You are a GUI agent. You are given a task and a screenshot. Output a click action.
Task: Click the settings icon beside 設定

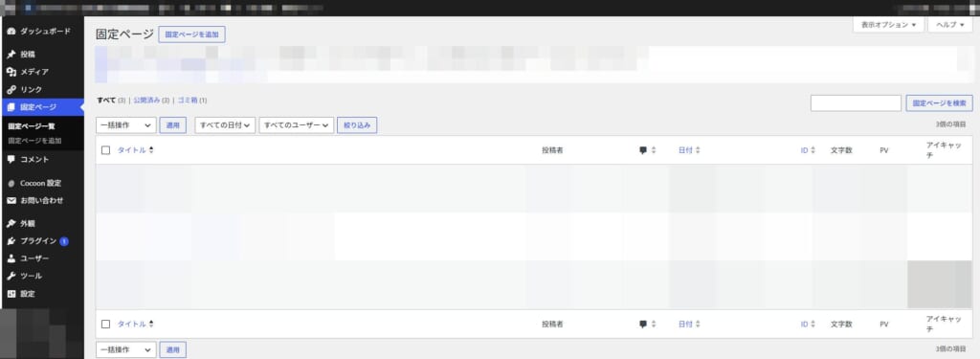(11, 293)
